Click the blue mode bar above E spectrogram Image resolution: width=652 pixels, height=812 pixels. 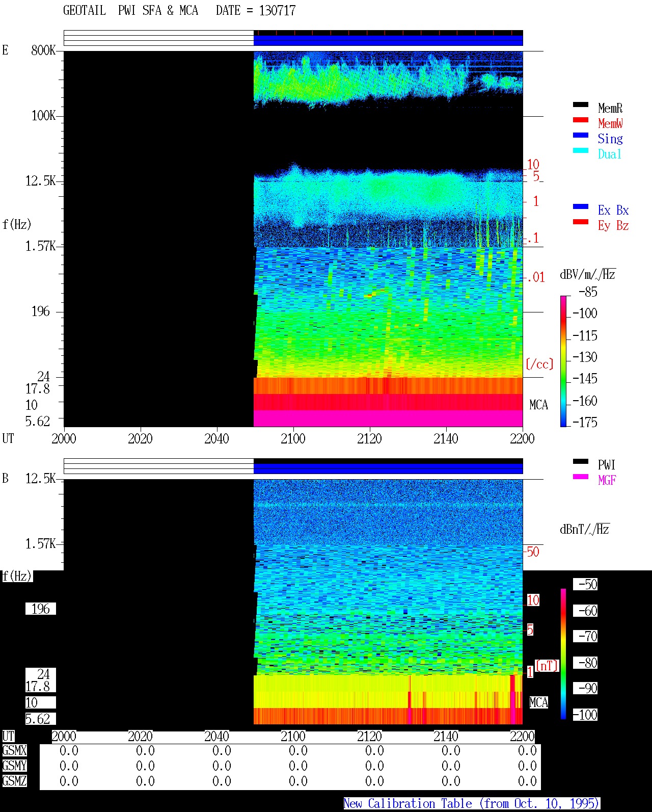388,40
